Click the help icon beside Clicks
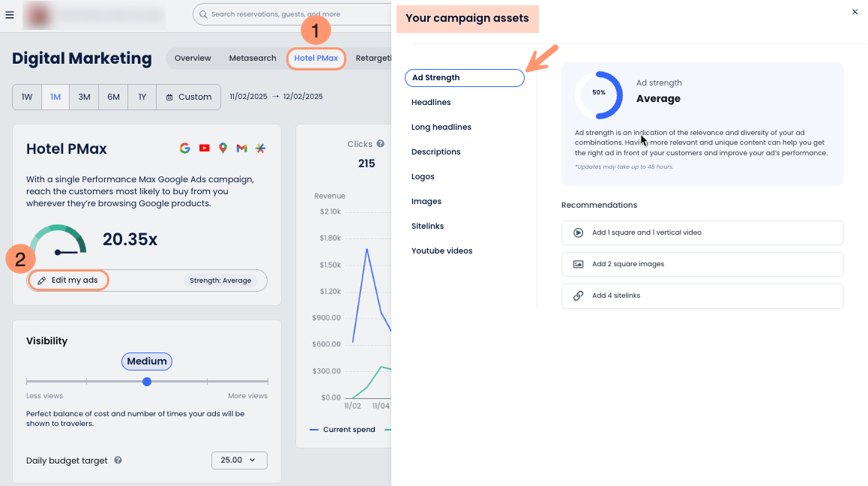 (x=380, y=144)
